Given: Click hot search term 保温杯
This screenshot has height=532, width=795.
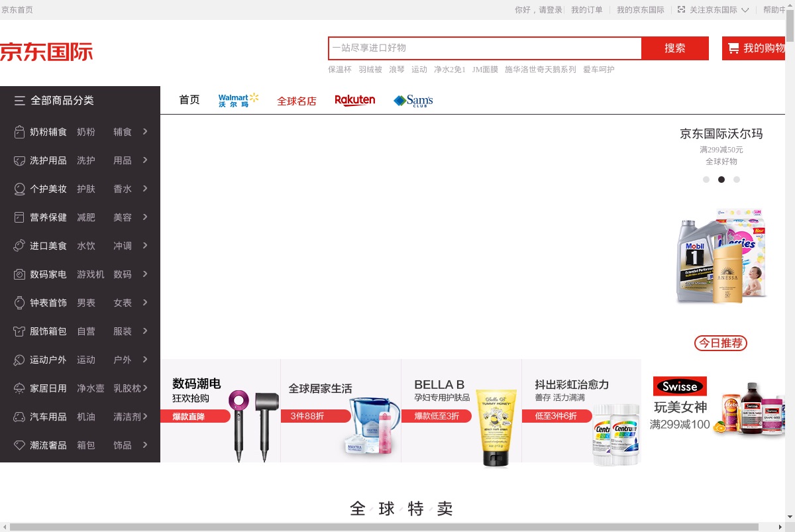Looking at the screenshot, I should (340, 70).
